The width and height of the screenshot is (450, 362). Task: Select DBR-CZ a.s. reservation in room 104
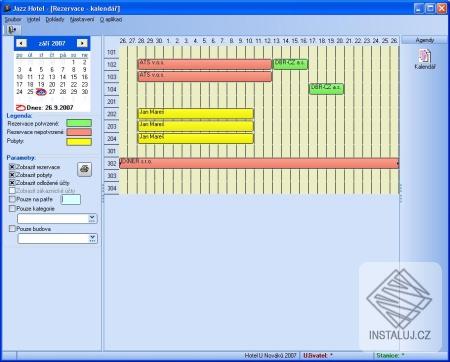click(326, 89)
